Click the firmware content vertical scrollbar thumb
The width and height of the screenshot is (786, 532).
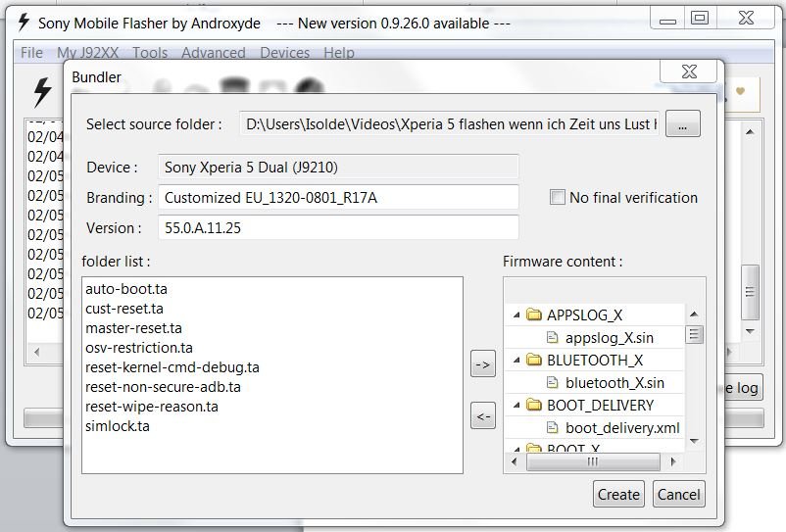pos(694,335)
